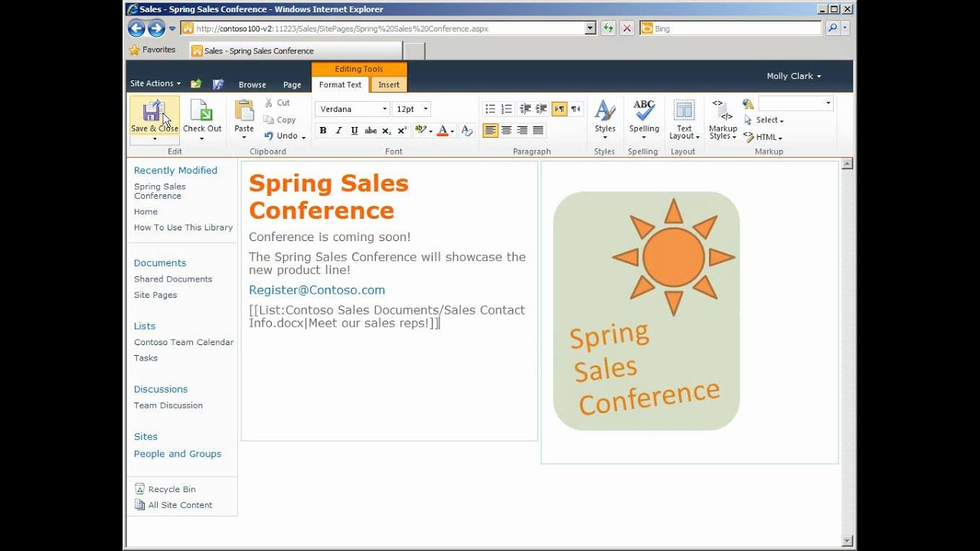
Task: Click the Indent icon
Action: [x=541, y=109]
